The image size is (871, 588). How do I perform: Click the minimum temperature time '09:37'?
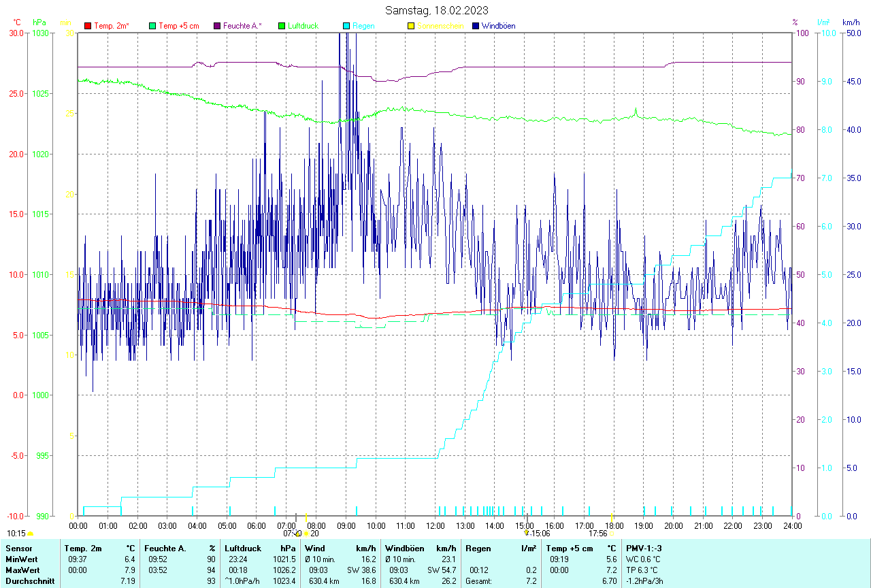[77, 559]
